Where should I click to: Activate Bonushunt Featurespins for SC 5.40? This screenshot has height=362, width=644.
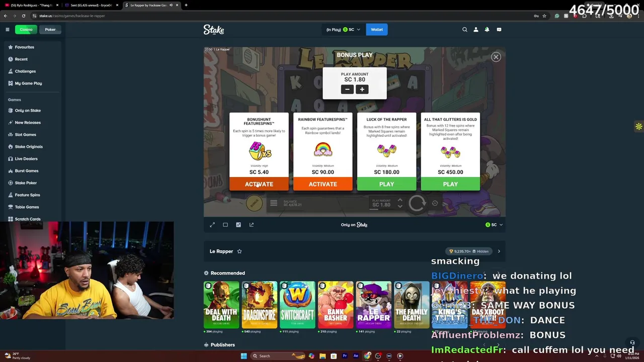[259, 184]
